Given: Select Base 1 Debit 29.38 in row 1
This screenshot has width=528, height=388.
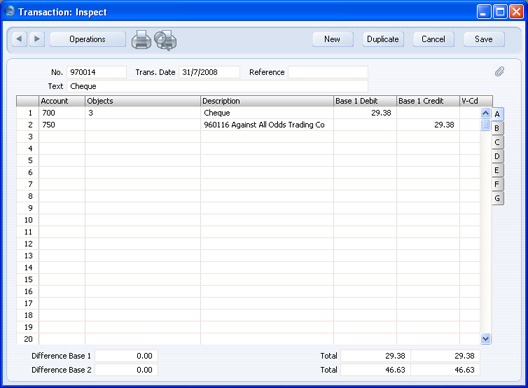Looking at the screenshot, I should click(365, 113).
